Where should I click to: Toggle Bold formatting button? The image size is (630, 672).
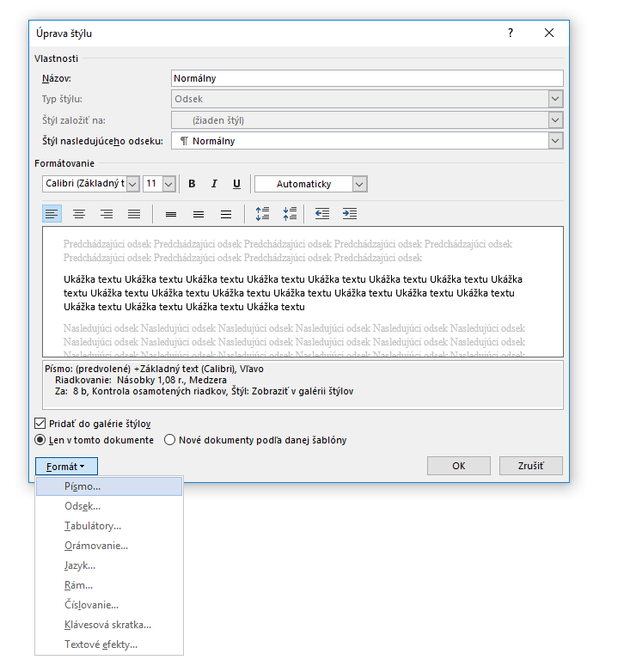pyautogui.click(x=192, y=184)
